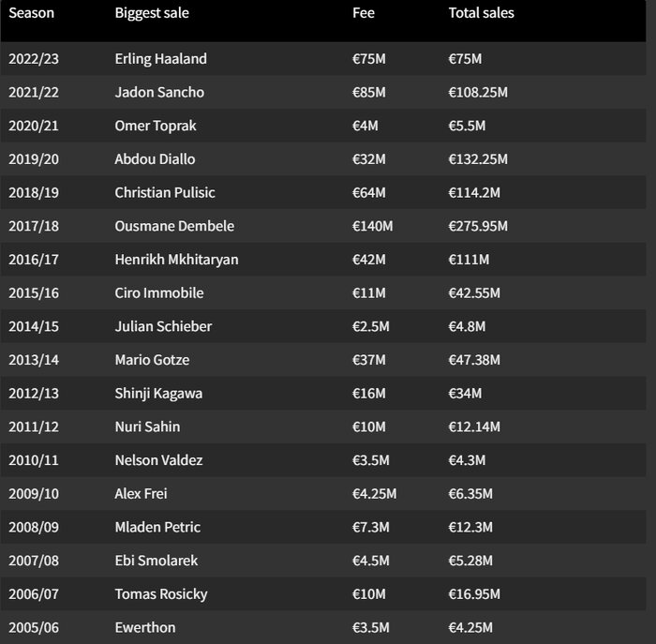The height and width of the screenshot is (644, 656).
Task: Select the 2005/06 season row label
Action: pyautogui.click(x=35, y=627)
